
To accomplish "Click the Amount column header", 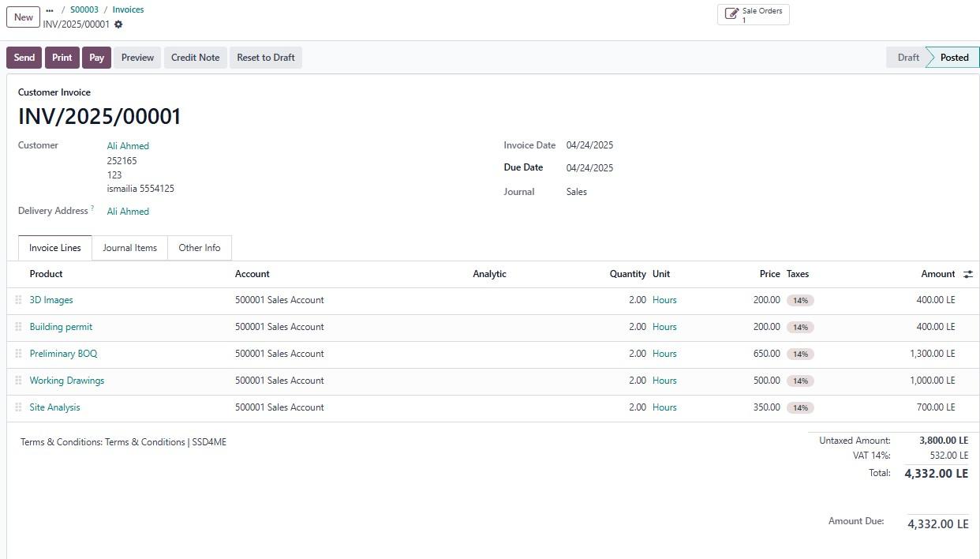I will [x=937, y=274].
